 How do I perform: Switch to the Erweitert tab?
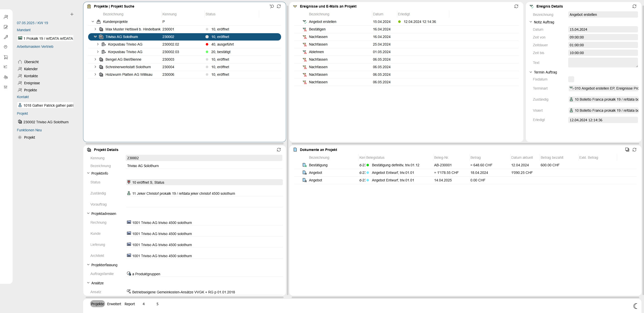point(114,304)
